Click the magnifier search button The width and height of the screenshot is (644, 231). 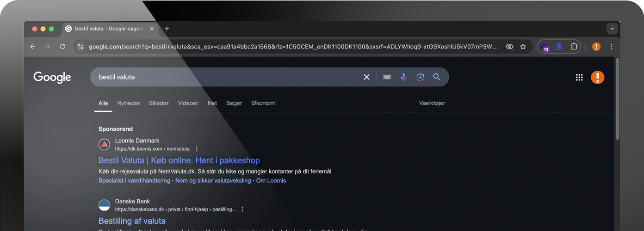(437, 77)
